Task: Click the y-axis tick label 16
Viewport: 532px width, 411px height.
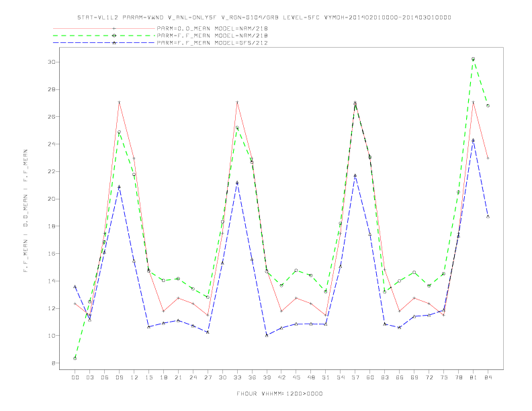Action: click(x=52, y=254)
